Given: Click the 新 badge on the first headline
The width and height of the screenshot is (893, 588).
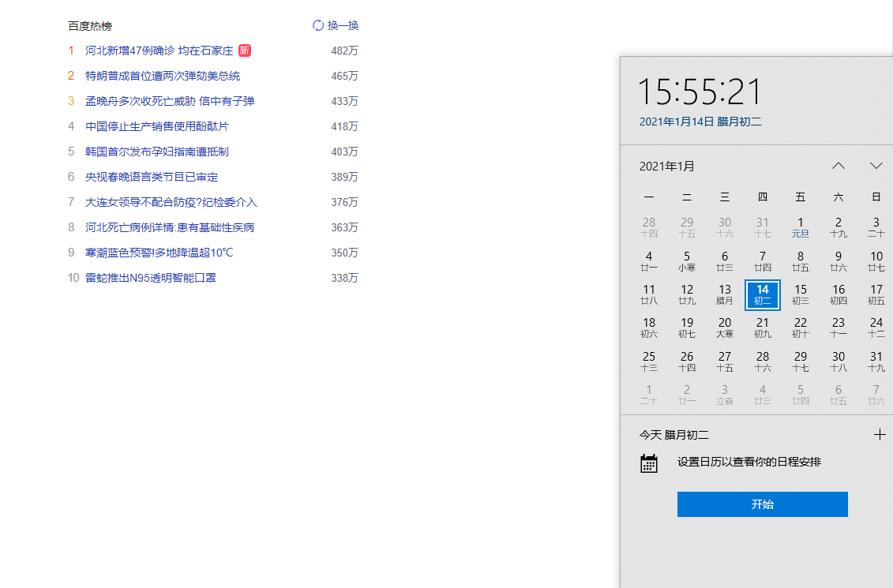Looking at the screenshot, I should (244, 51).
